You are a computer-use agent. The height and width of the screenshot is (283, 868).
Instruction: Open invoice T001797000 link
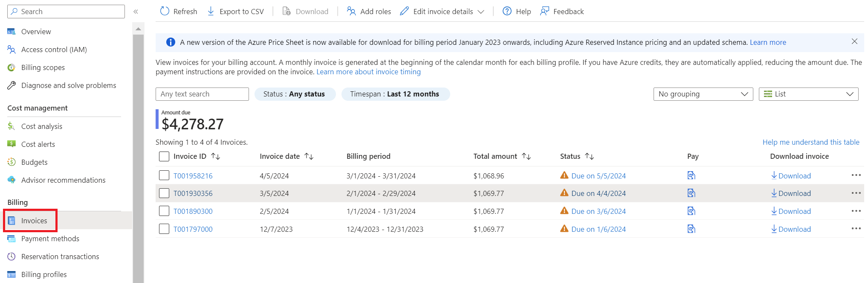click(x=193, y=229)
